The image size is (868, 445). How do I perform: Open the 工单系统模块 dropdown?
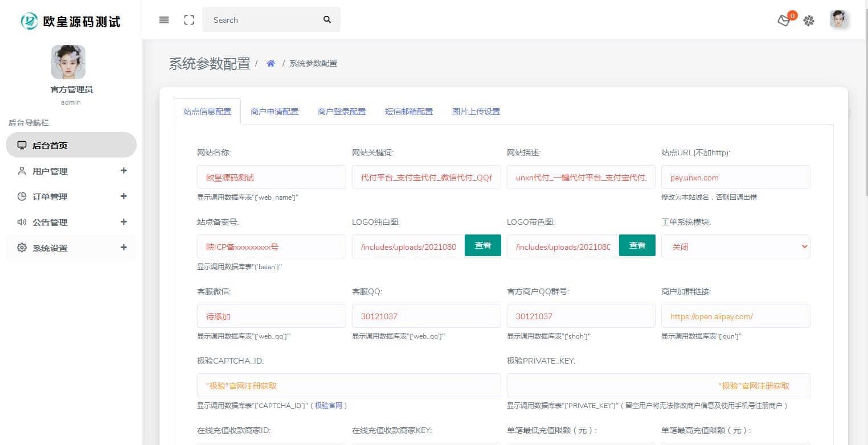coord(735,246)
